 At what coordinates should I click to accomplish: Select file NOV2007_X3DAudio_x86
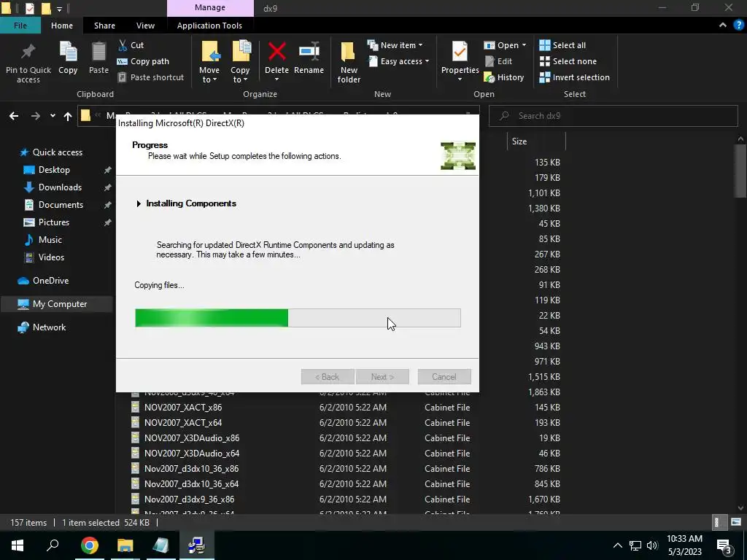coord(192,438)
